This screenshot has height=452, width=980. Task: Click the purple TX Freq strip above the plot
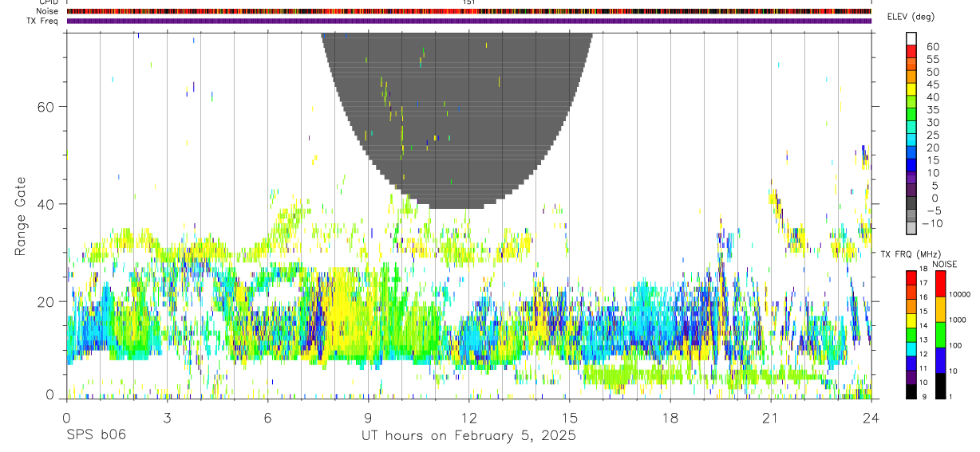click(468, 21)
